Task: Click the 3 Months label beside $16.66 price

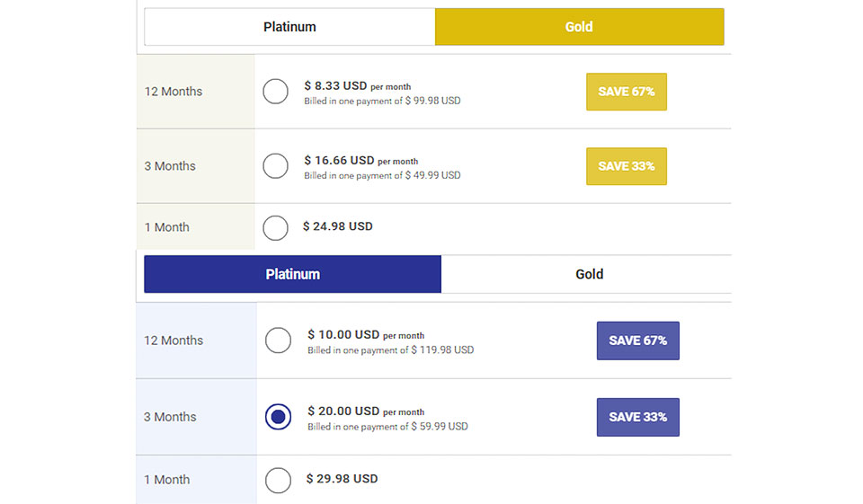Action: point(170,166)
